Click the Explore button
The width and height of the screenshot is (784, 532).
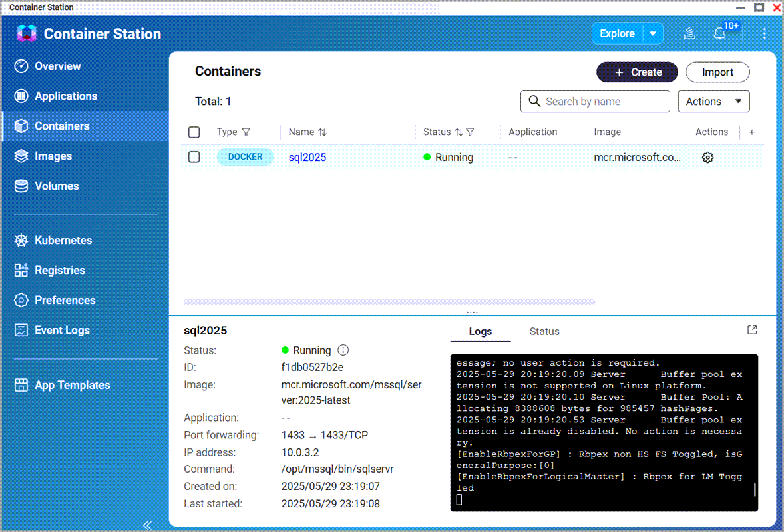617,33
